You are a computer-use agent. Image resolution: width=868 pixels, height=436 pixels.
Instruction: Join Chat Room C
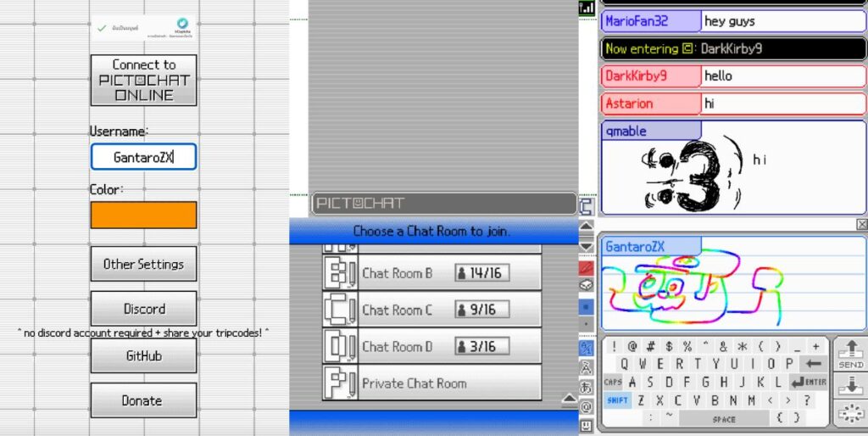point(431,309)
